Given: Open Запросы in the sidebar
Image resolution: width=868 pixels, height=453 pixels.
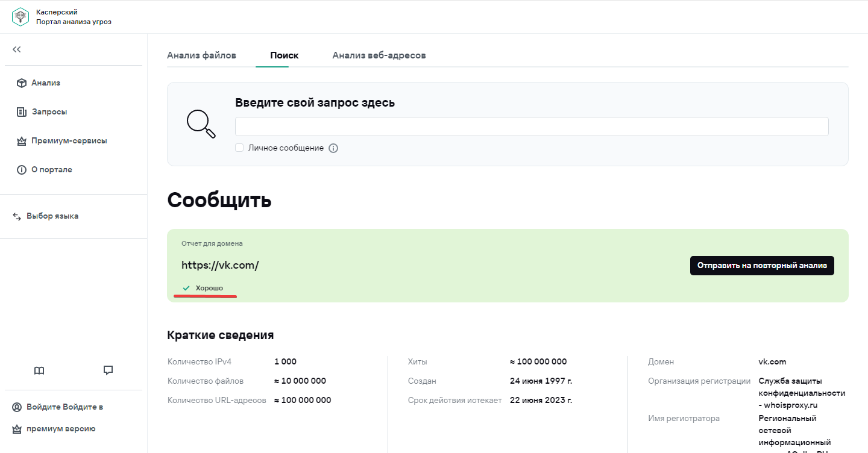Looking at the screenshot, I should pos(49,112).
